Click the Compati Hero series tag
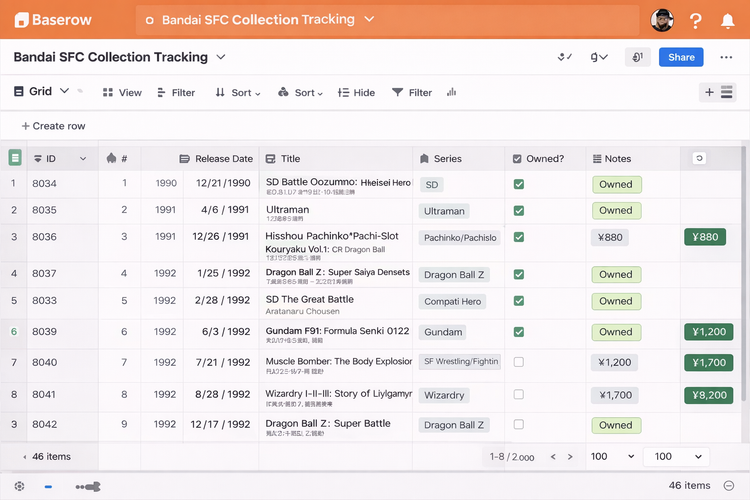Screen dimensions: 750x500 point(452,301)
